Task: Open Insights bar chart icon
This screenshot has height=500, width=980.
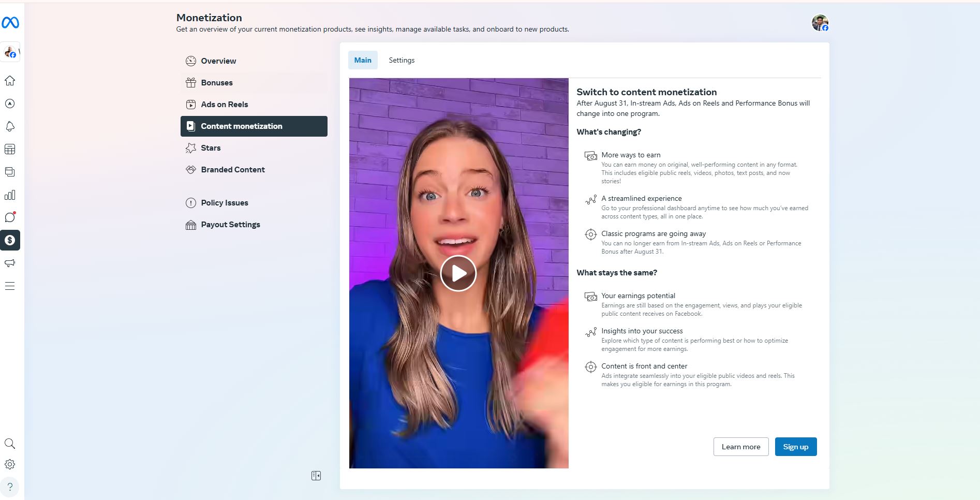Action: (x=10, y=195)
